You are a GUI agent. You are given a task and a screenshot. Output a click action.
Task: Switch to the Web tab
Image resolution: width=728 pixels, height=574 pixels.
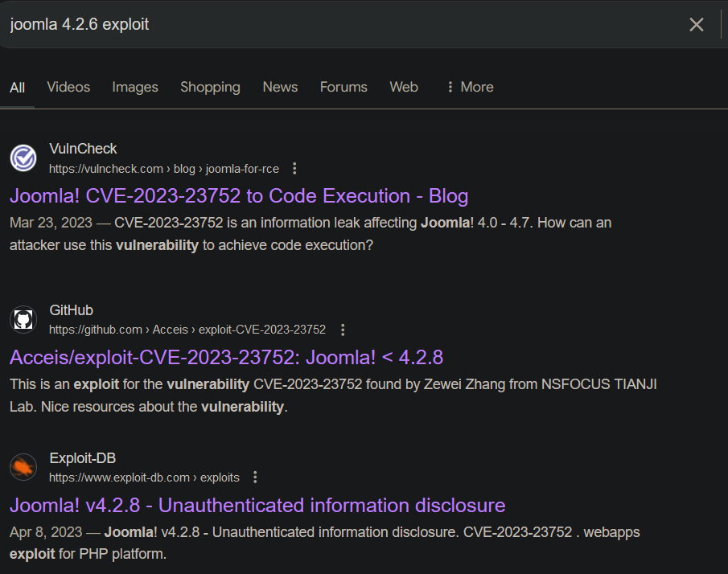pos(403,87)
